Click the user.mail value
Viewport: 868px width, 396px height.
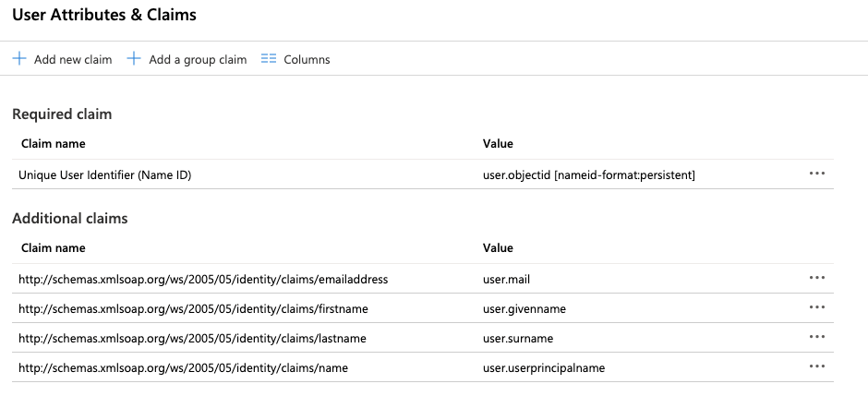pyautogui.click(x=506, y=279)
